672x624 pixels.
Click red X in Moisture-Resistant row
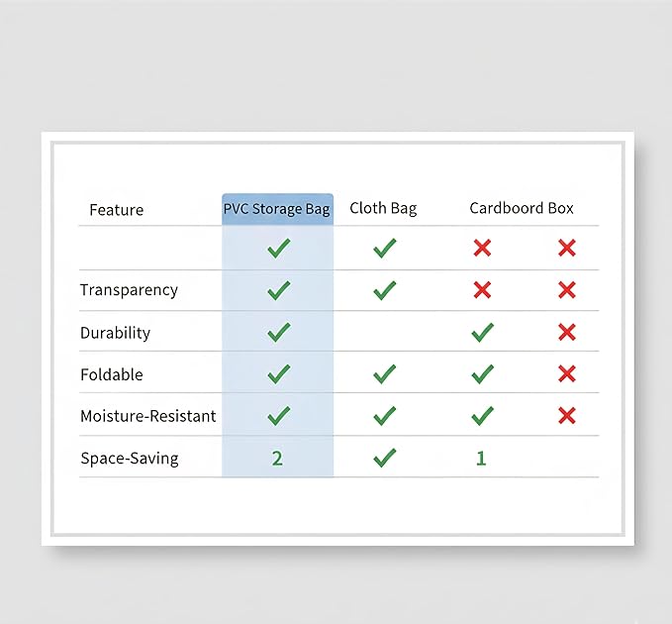(567, 416)
